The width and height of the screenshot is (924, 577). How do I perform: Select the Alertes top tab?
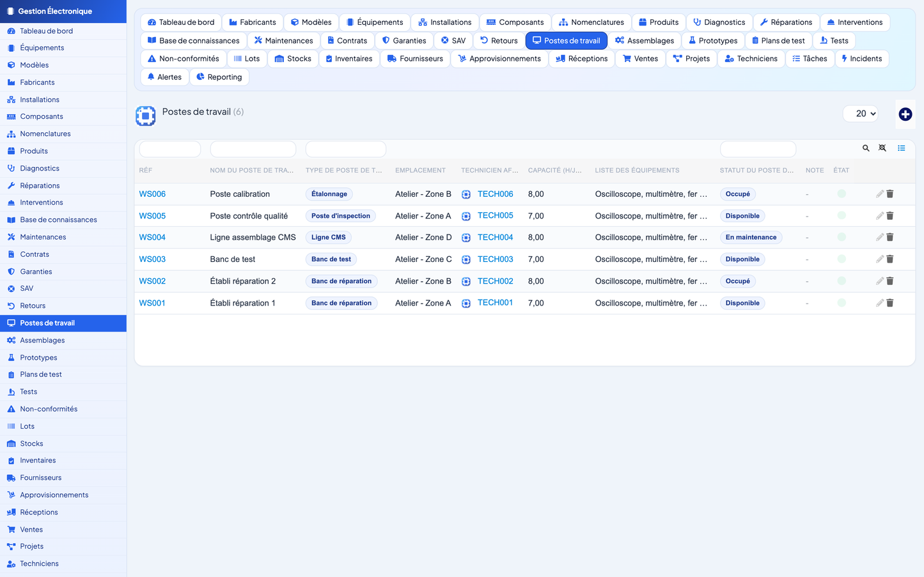point(164,77)
